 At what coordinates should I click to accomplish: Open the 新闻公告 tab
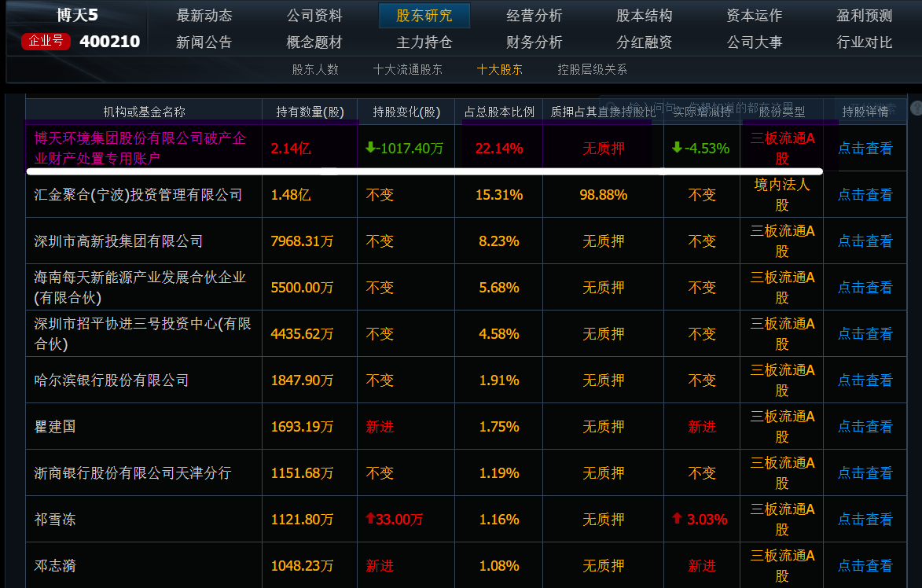204,42
